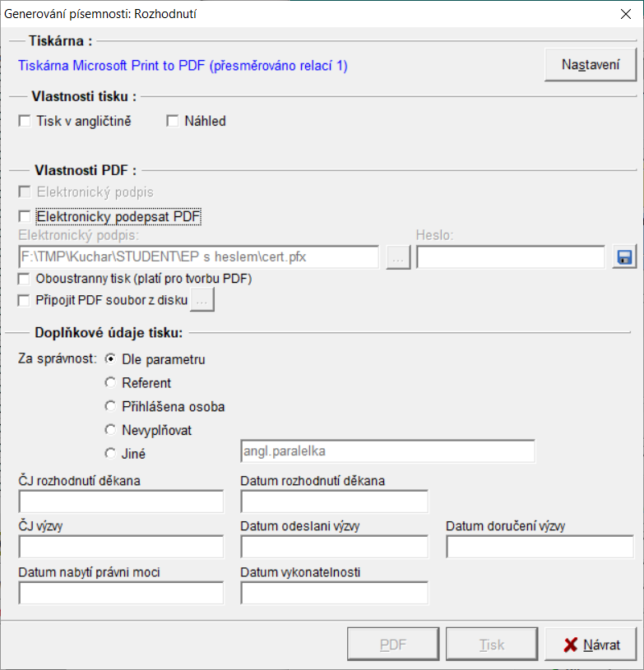Click the save password floppy disk icon
644x670 pixels.
(x=624, y=257)
